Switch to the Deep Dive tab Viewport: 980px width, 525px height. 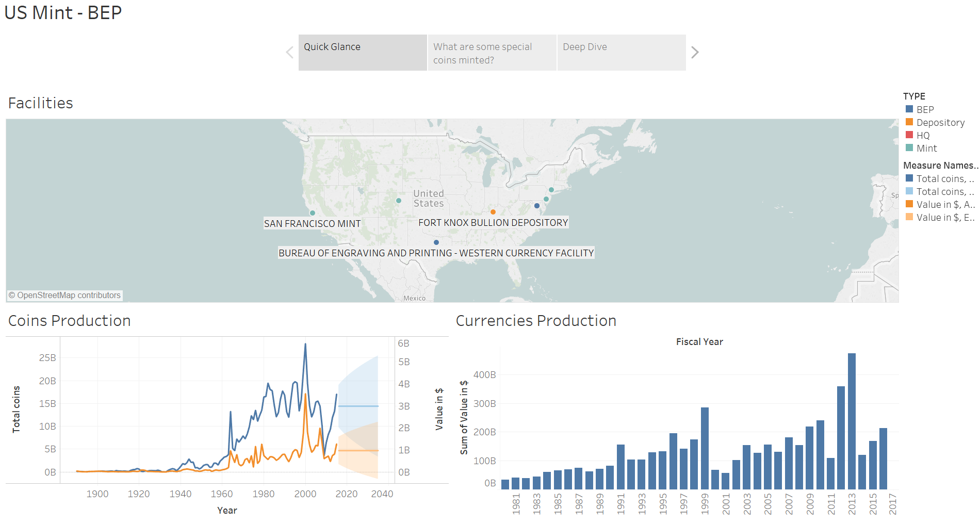tap(621, 53)
